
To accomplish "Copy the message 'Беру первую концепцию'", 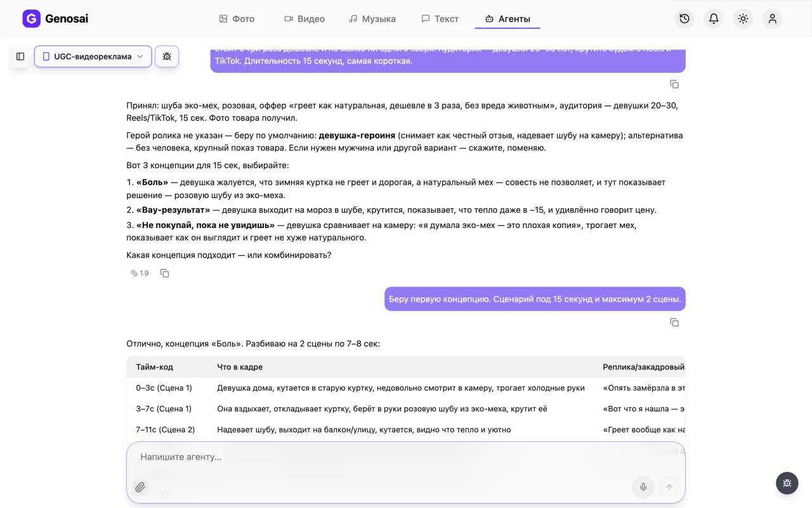I will coord(674,322).
